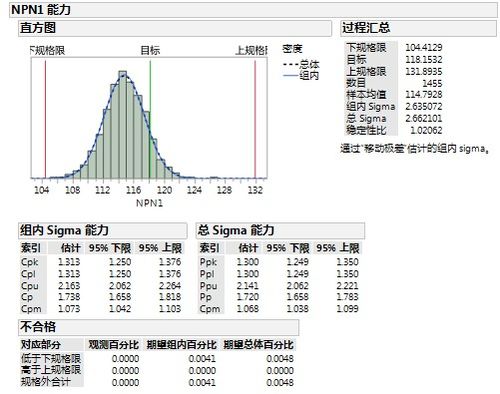Select 总 Sigma table Cpm value 1.068

[248, 309]
